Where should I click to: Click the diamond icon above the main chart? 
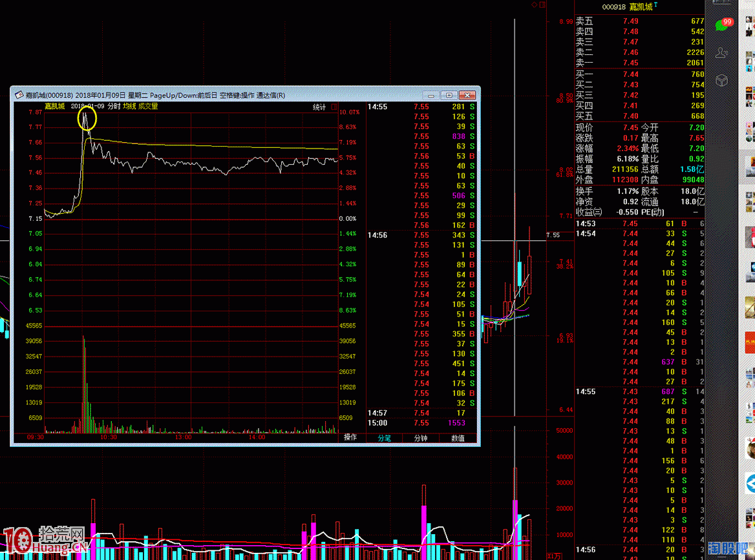pyautogui.click(x=535, y=5)
